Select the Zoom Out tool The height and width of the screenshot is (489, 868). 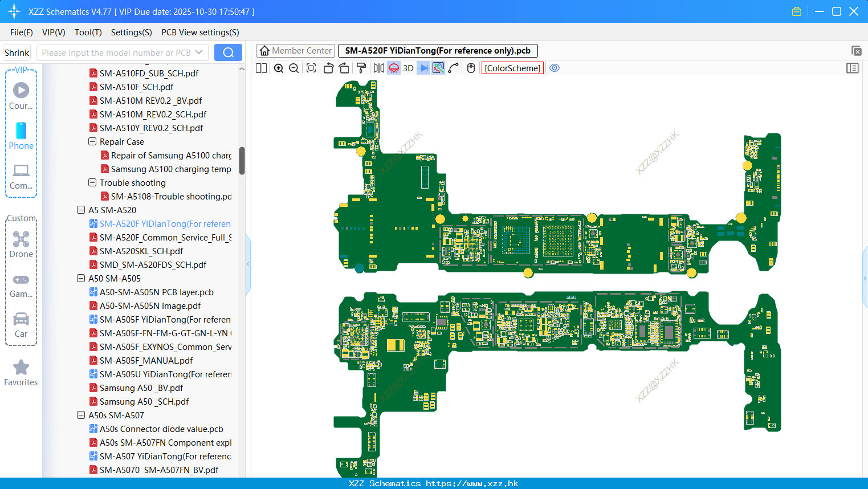point(293,68)
